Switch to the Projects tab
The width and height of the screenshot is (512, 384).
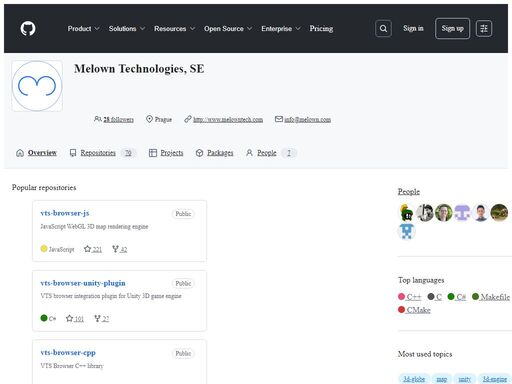coord(166,153)
